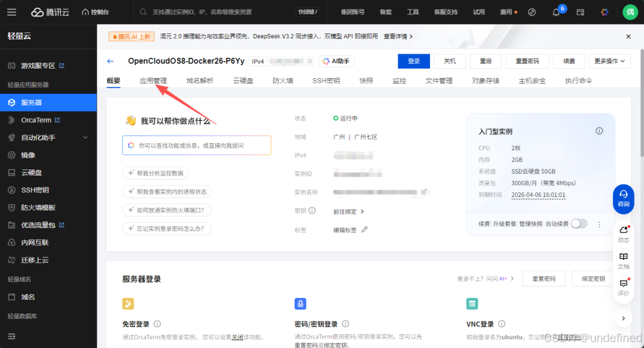644x348 pixels.
Task: Click the top 重置密码 button
Action: pos(527,61)
